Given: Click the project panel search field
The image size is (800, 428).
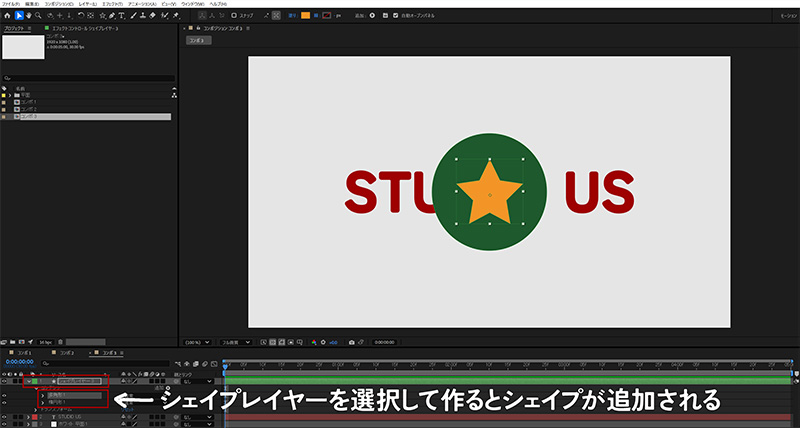Looking at the screenshot, I should (x=89, y=79).
